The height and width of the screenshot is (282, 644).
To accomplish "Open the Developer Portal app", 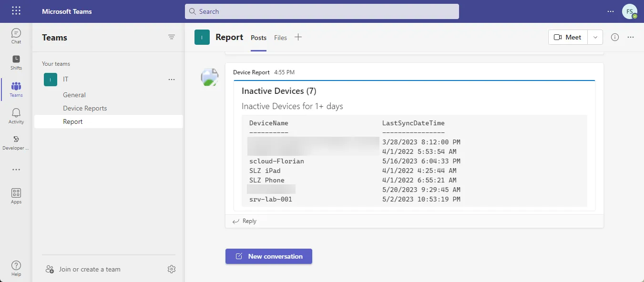I will (16, 142).
